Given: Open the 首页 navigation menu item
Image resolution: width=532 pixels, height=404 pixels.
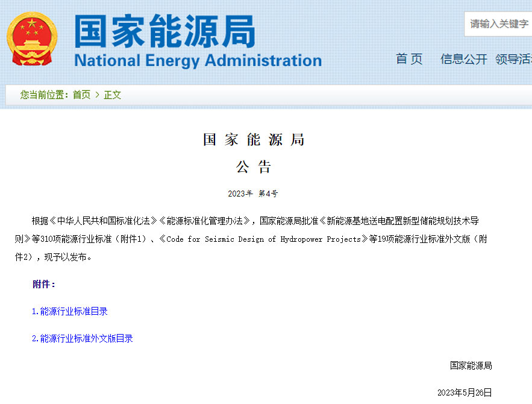Looking at the screenshot, I should point(409,58).
